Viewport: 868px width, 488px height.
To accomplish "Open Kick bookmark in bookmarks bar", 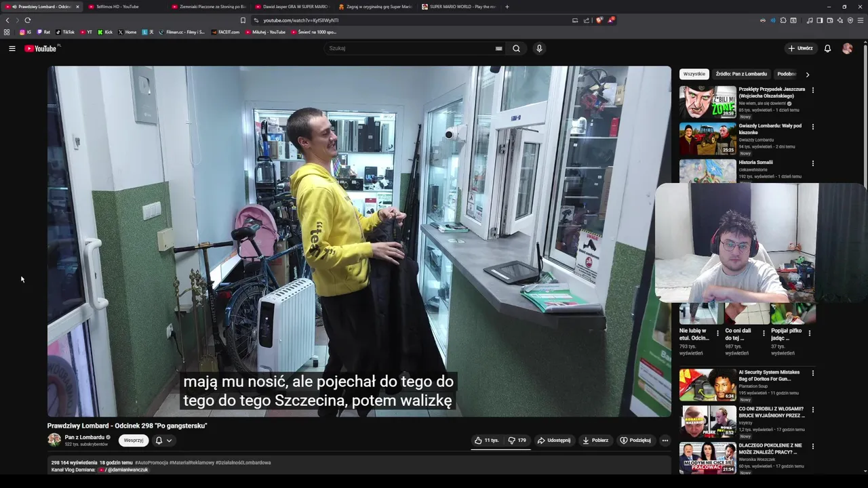I will (x=106, y=32).
